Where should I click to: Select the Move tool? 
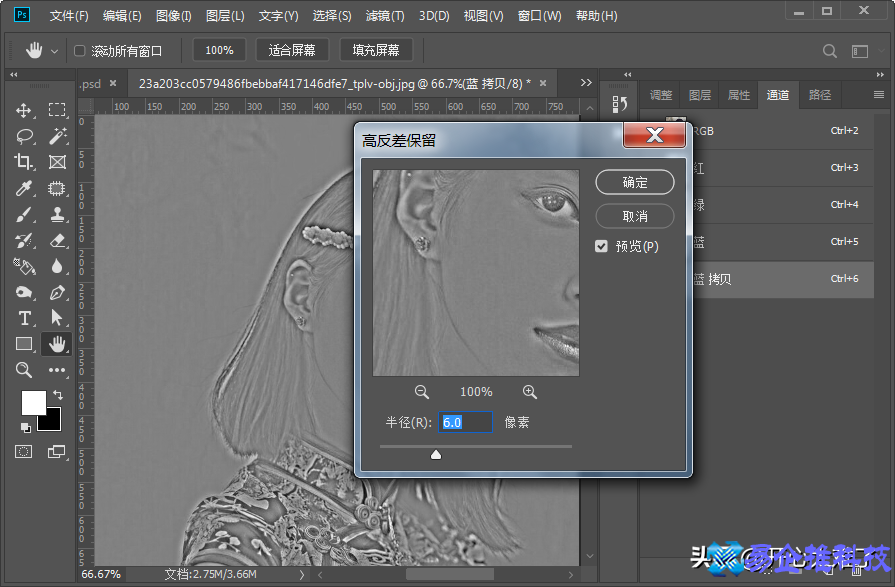click(22, 109)
